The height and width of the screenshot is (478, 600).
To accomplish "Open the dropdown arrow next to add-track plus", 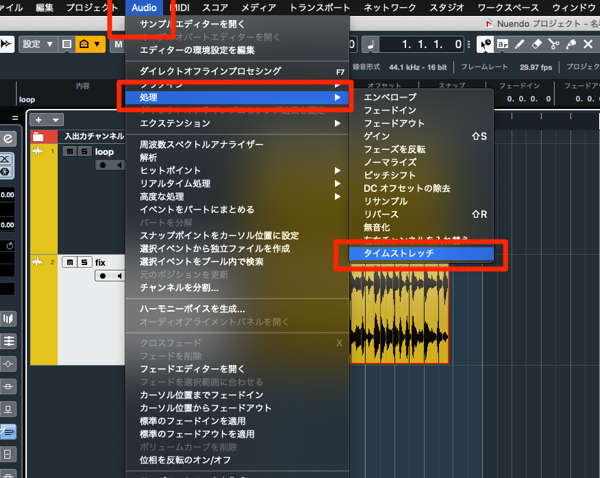I will (55, 120).
